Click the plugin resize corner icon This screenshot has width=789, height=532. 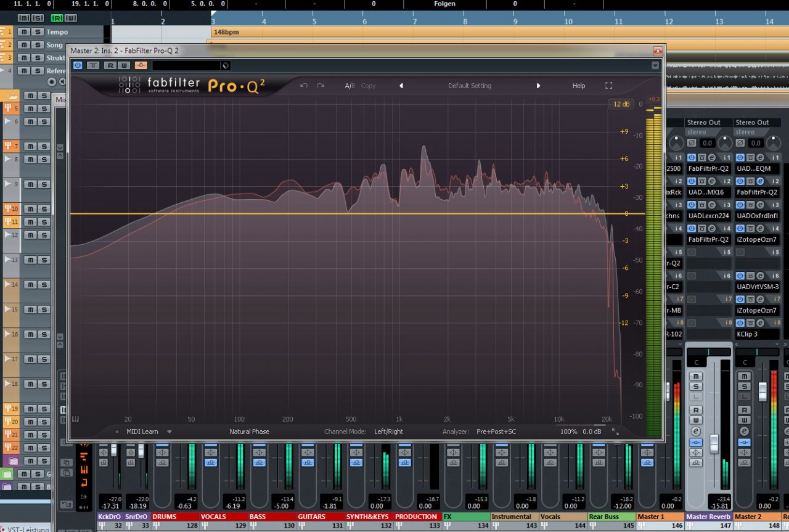click(x=615, y=432)
